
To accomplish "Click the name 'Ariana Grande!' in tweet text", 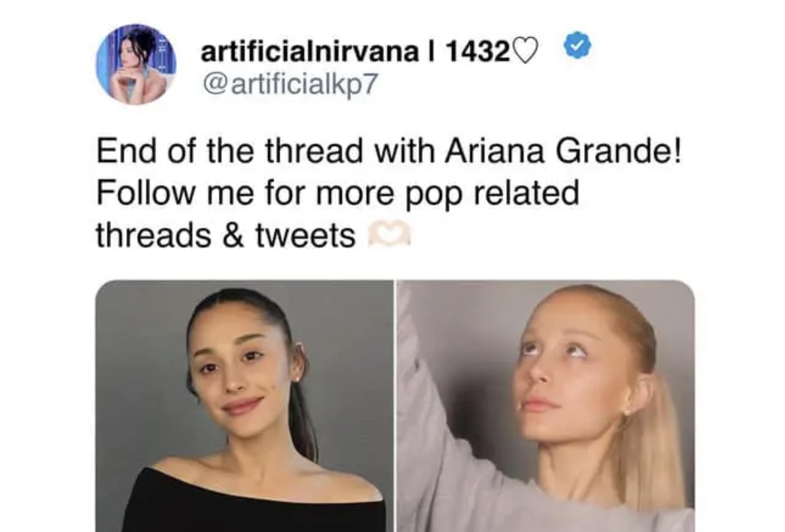I will [x=563, y=151].
